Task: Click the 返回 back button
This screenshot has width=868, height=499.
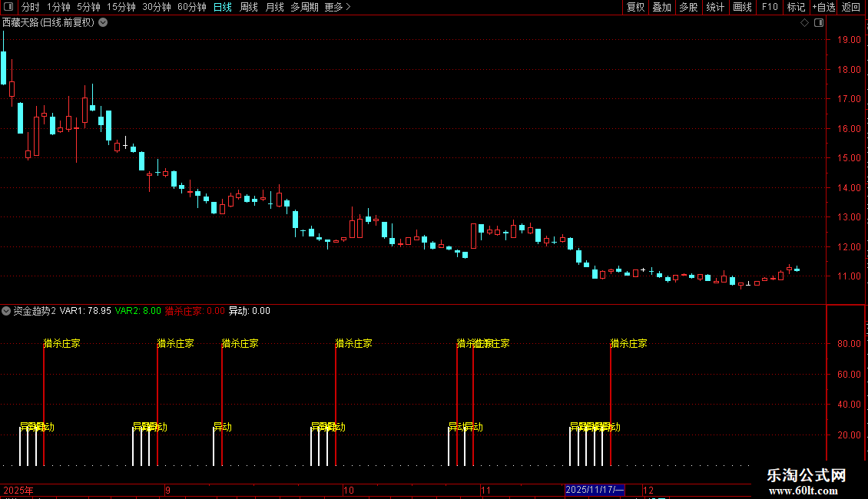Action: point(851,7)
